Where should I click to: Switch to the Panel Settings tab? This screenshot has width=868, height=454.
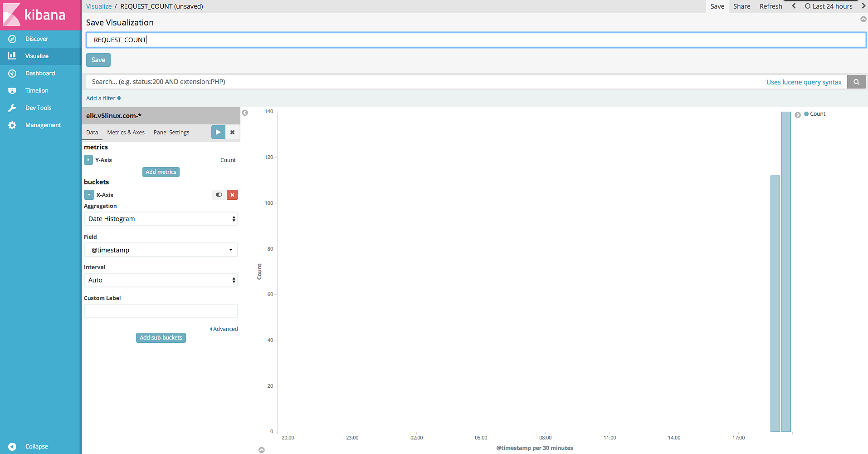[171, 133]
